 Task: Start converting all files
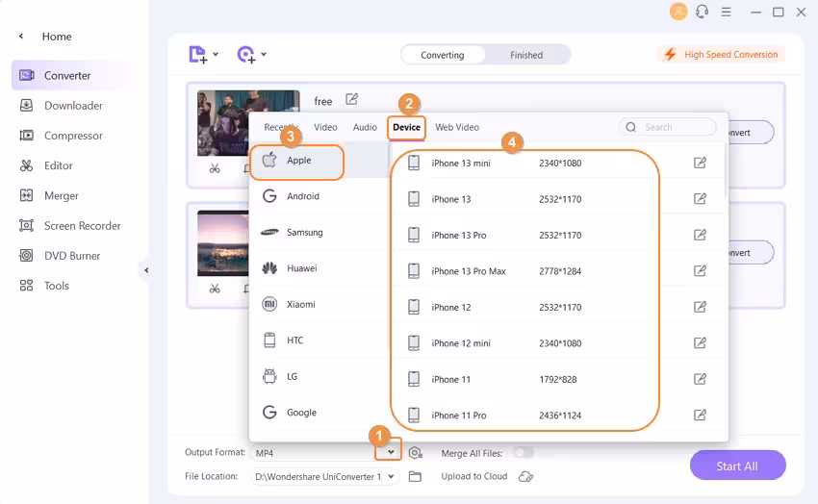point(737,466)
